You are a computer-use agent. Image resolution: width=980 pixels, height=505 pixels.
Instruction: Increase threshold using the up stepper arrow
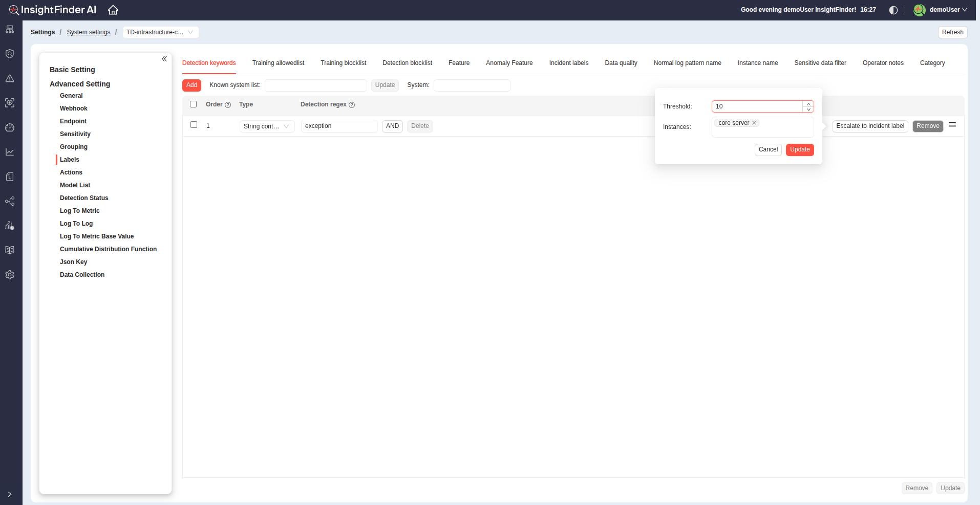[x=808, y=104]
